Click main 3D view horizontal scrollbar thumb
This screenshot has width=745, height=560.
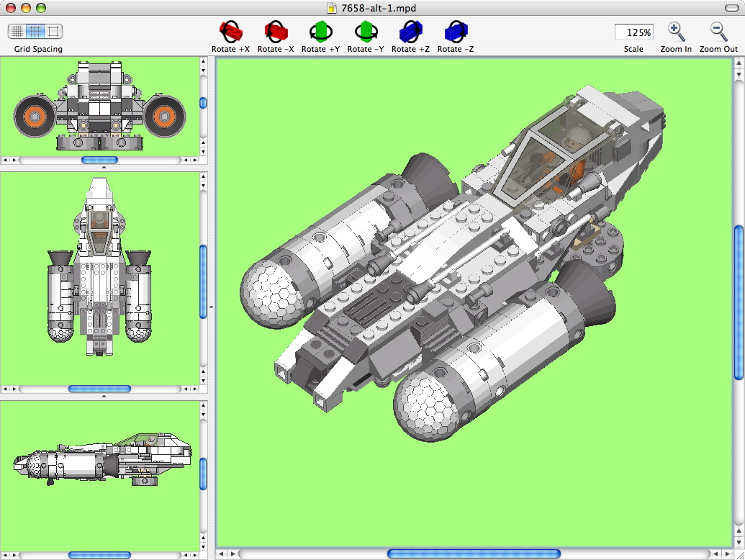[x=474, y=554]
